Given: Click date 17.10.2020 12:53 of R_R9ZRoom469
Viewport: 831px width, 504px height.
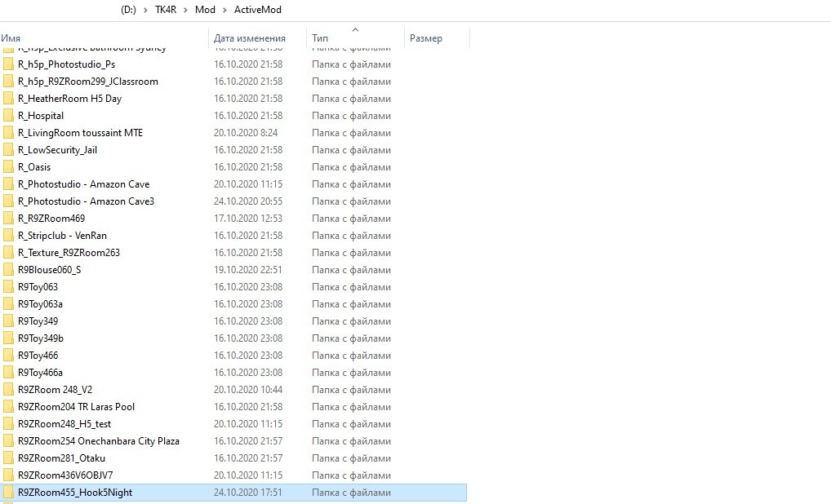Looking at the screenshot, I should click(248, 219).
